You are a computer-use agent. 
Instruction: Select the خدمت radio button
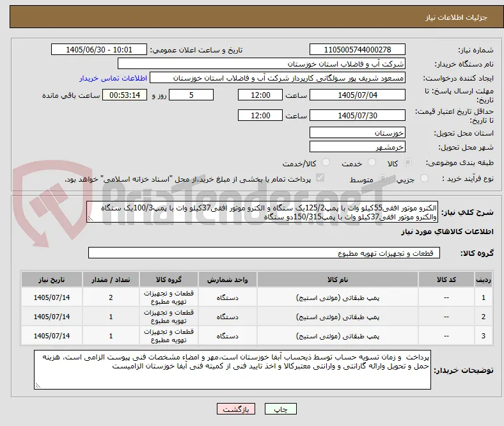(372, 162)
